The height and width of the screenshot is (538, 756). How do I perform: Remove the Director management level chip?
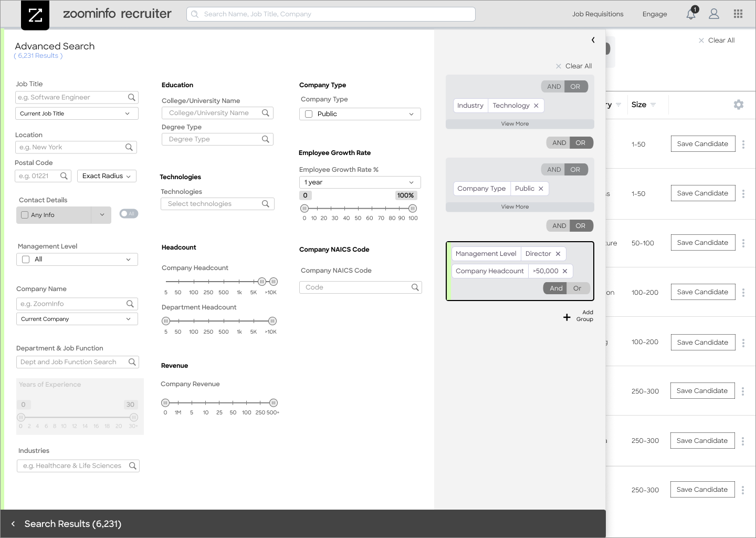(558, 254)
